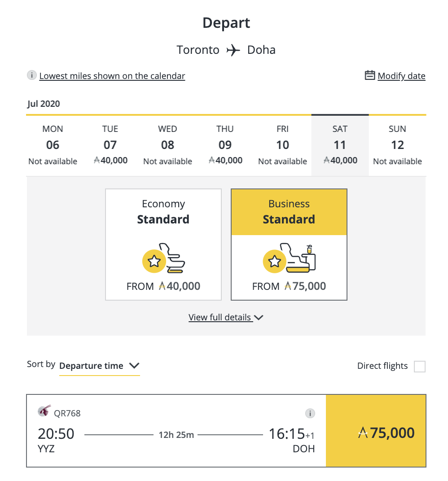Select the Tuesday 07 date tab
This screenshot has height=481, width=448.
point(110,145)
